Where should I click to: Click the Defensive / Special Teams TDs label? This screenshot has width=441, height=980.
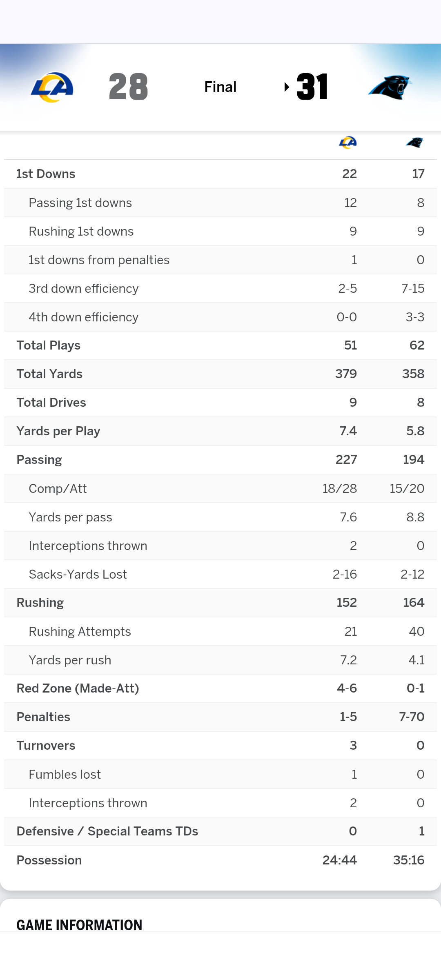coord(107,831)
